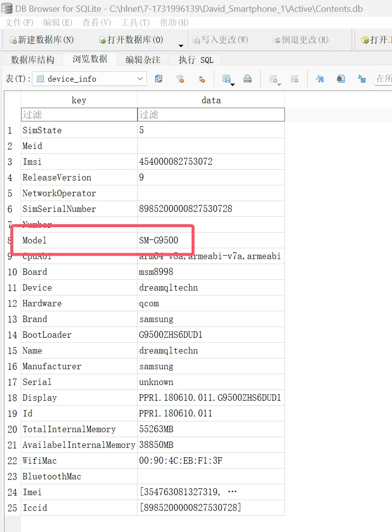
Task: Click the Serial value unknown
Action: click(x=211, y=382)
